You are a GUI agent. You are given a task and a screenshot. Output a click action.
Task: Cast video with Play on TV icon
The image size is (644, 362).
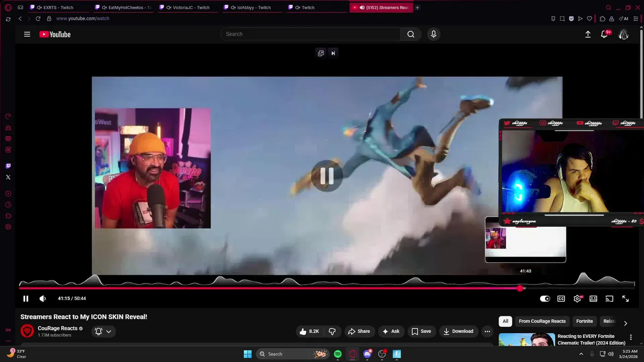coord(609,299)
